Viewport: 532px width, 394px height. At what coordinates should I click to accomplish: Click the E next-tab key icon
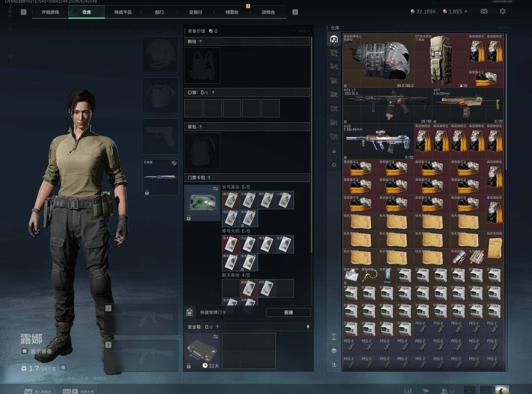point(295,12)
